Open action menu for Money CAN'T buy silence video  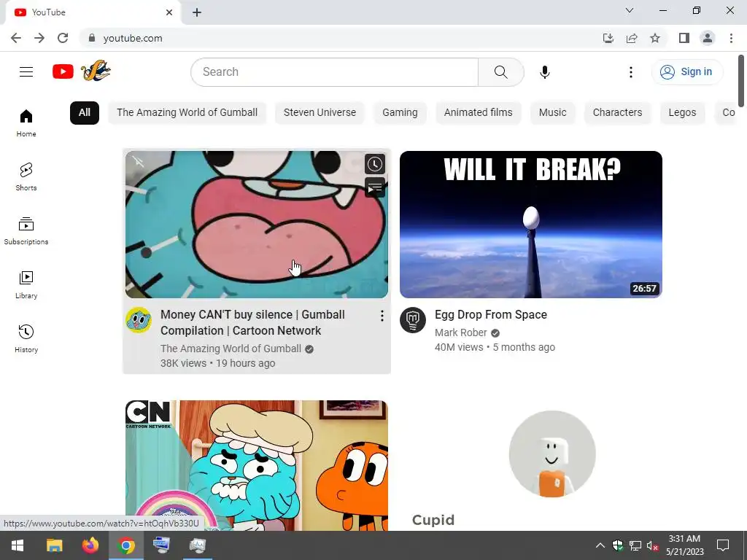pyautogui.click(x=382, y=316)
